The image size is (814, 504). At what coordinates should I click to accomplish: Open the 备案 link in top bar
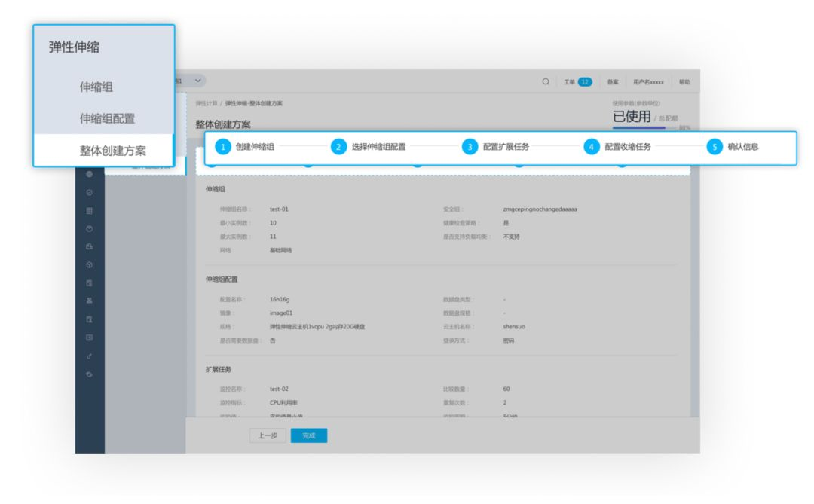coord(613,82)
